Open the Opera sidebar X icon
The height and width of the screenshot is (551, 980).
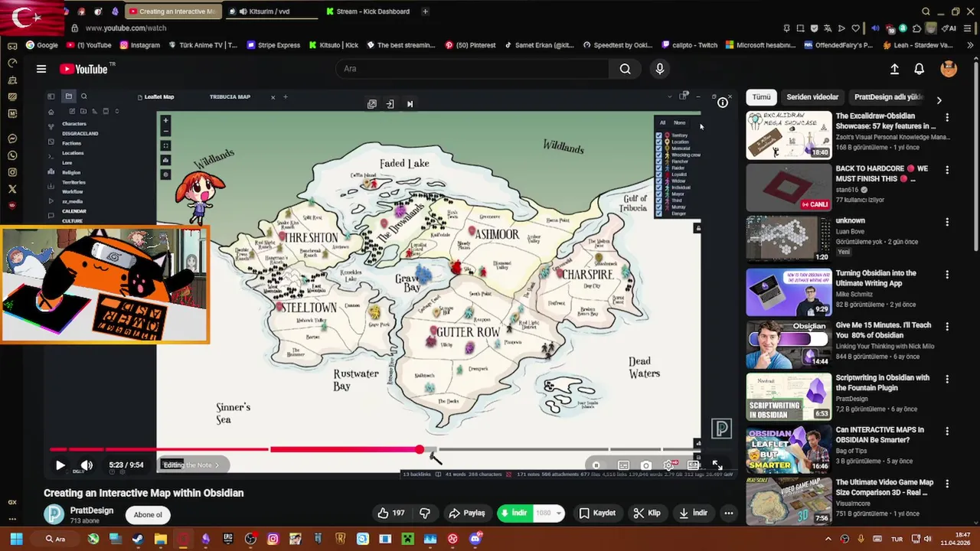(12, 189)
